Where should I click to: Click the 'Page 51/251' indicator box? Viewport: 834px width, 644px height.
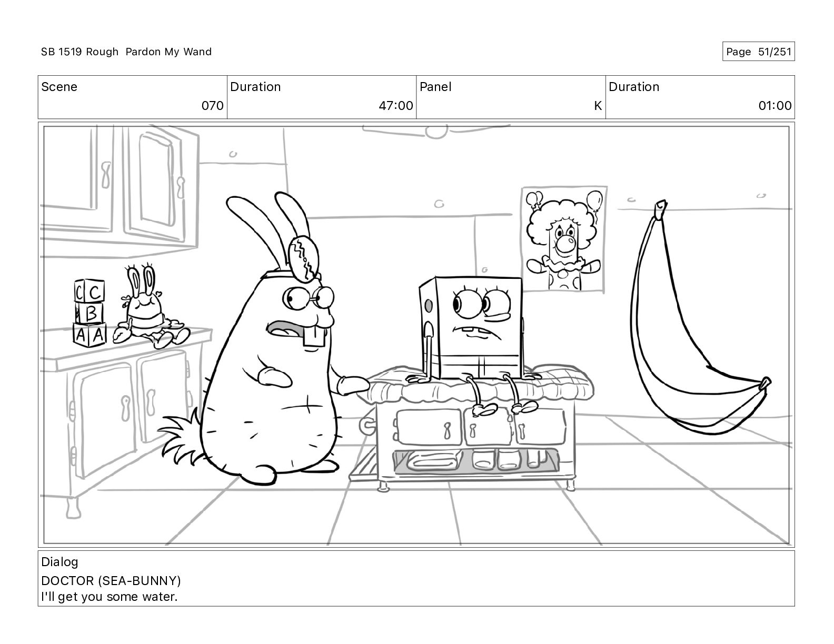758,52
